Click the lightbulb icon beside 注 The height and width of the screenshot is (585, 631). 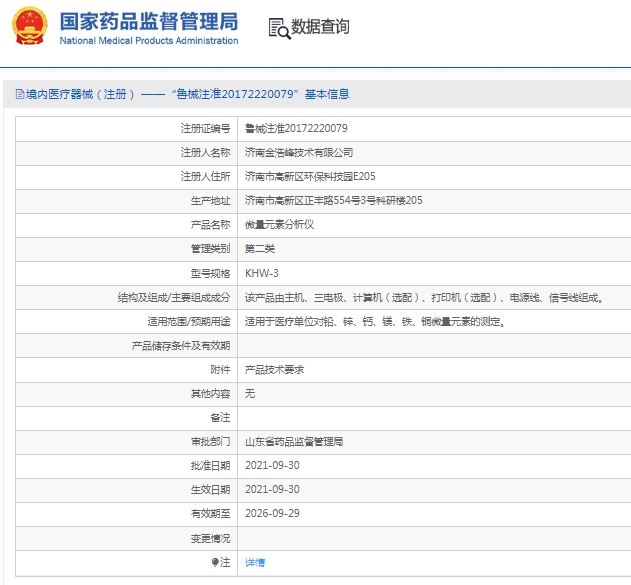click(215, 562)
